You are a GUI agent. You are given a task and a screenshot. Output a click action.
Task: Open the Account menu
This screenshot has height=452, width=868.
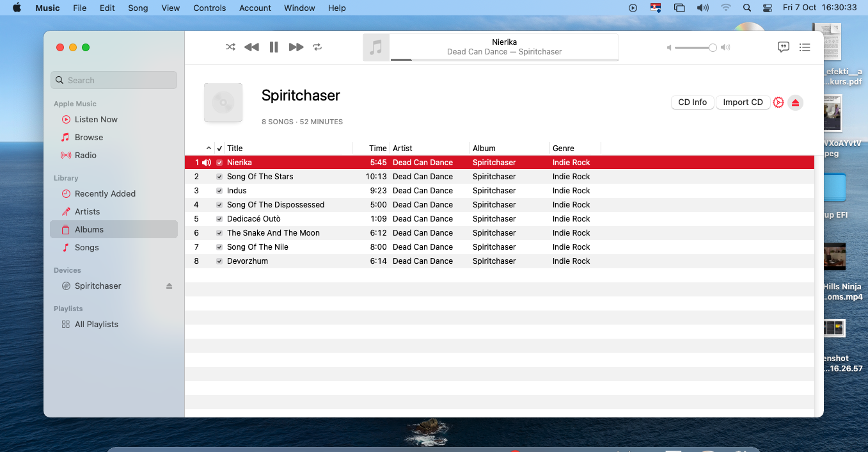click(255, 8)
